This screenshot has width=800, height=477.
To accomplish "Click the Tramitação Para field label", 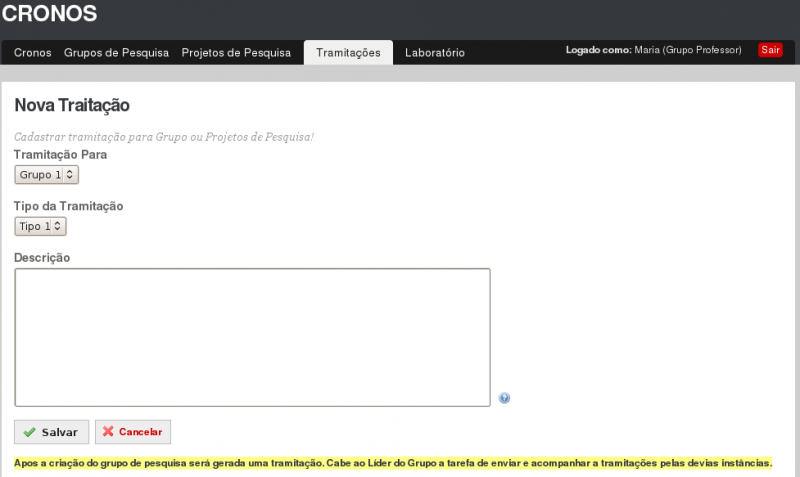I will 60,154.
